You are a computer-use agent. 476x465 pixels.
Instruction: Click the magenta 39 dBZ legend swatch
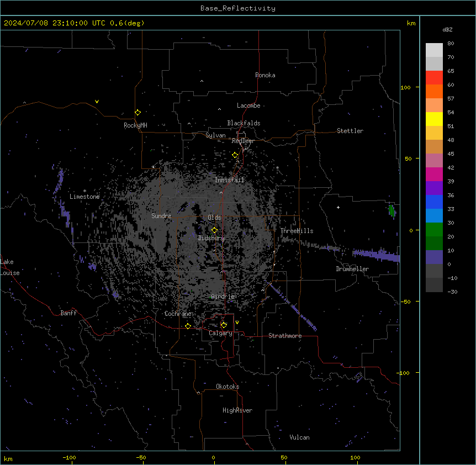click(x=434, y=174)
